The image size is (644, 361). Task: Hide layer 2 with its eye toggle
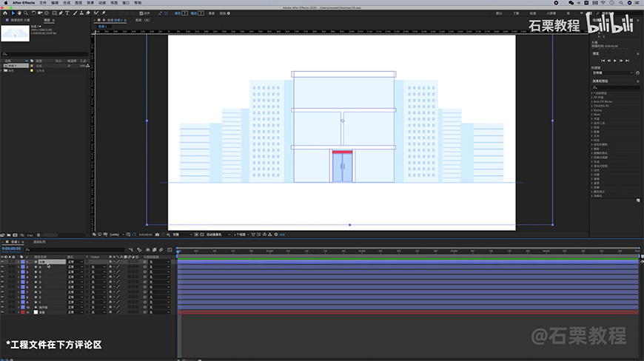pyautogui.click(x=2, y=266)
